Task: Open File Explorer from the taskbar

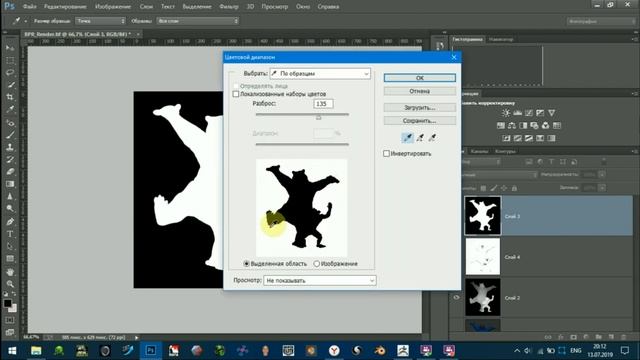Action: tap(36, 351)
